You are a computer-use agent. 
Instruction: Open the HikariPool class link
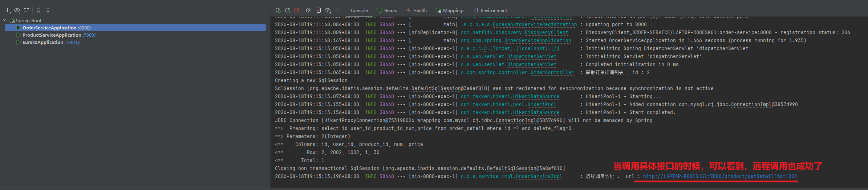coord(542,105)
